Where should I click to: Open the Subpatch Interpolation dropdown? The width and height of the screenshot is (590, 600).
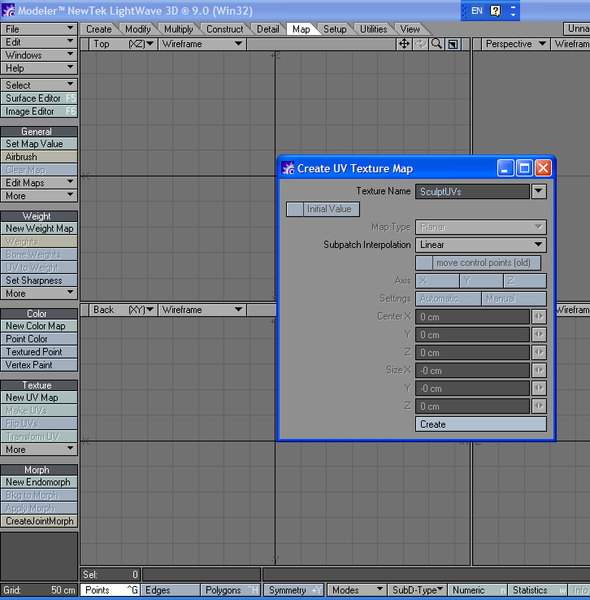coord(481,245)
